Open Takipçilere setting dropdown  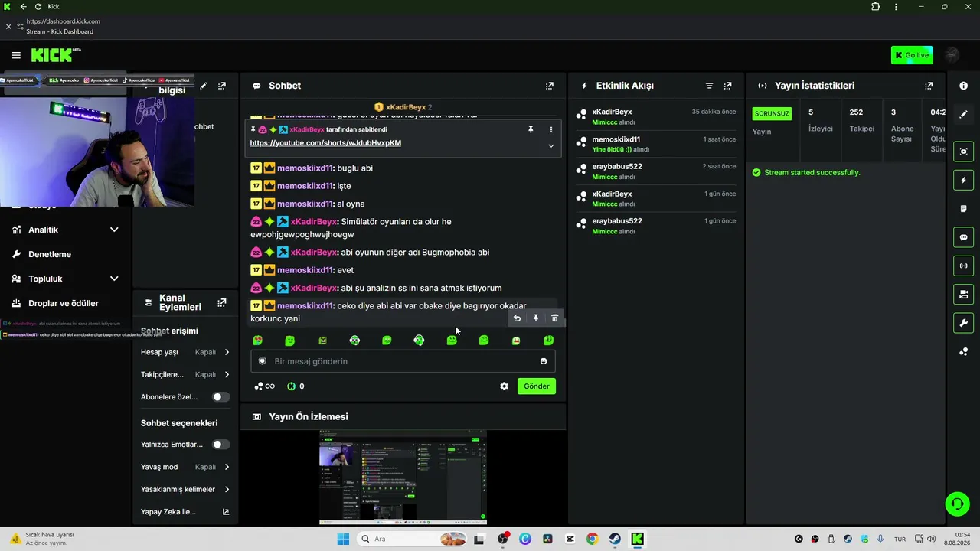click(x=185, y=374)
